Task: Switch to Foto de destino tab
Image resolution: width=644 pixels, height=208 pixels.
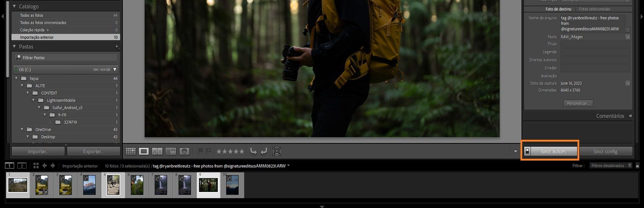Action: [x=558, y=9]
